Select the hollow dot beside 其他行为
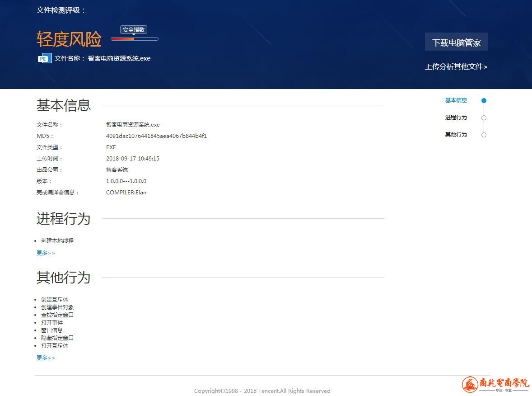Image resolution: width=532 pixels, height=396 pixels. pyautogui.click(x=484, y=135)
